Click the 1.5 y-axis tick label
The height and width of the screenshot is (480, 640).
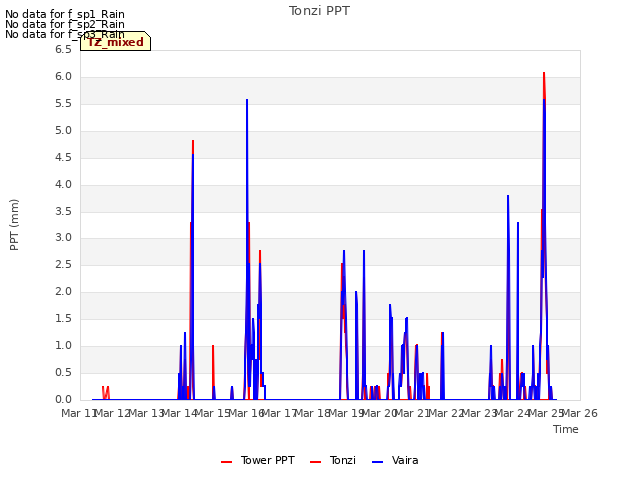63,318
